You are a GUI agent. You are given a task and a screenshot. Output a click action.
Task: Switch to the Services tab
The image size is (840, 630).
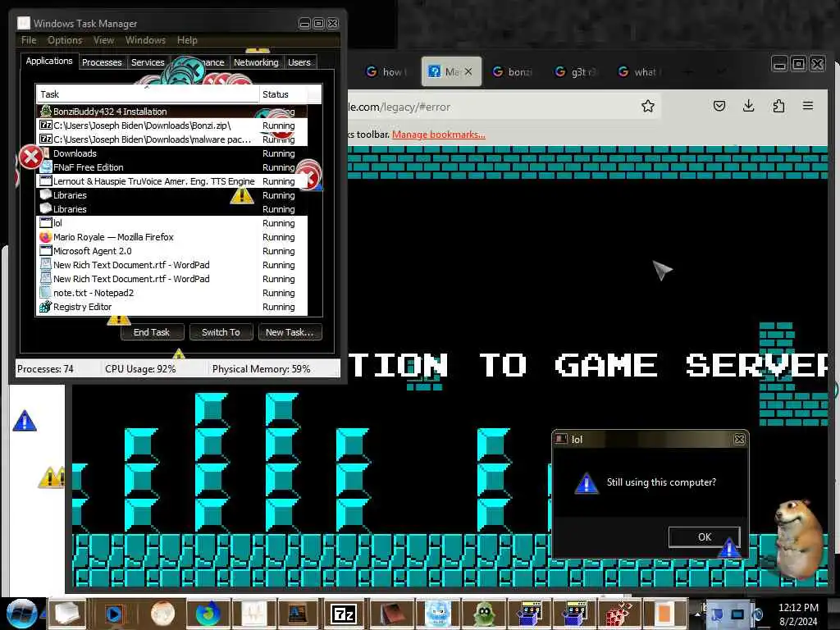(x=148, y=62)
